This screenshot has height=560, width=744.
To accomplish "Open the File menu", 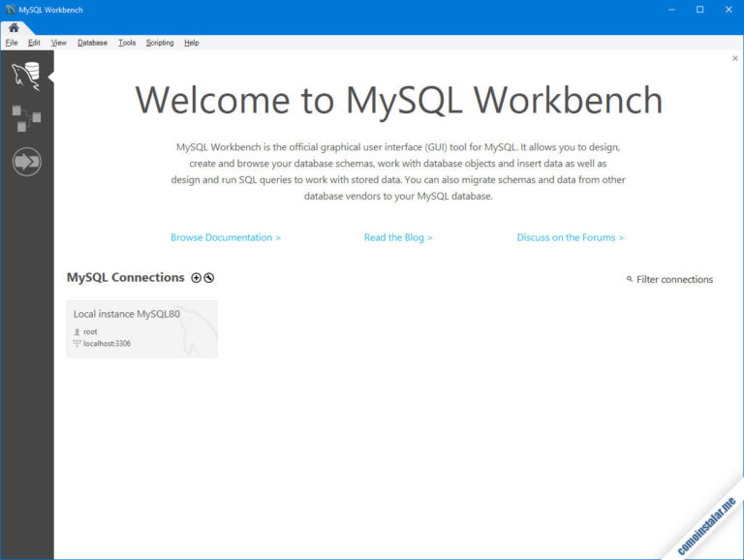I will click(x=12, y=43).
